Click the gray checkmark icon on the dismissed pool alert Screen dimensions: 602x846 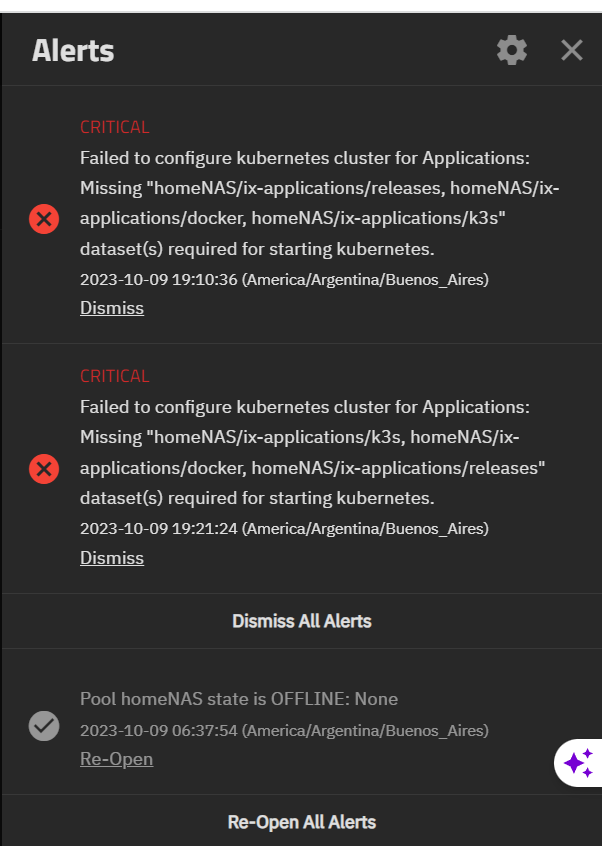pos(44,726)
